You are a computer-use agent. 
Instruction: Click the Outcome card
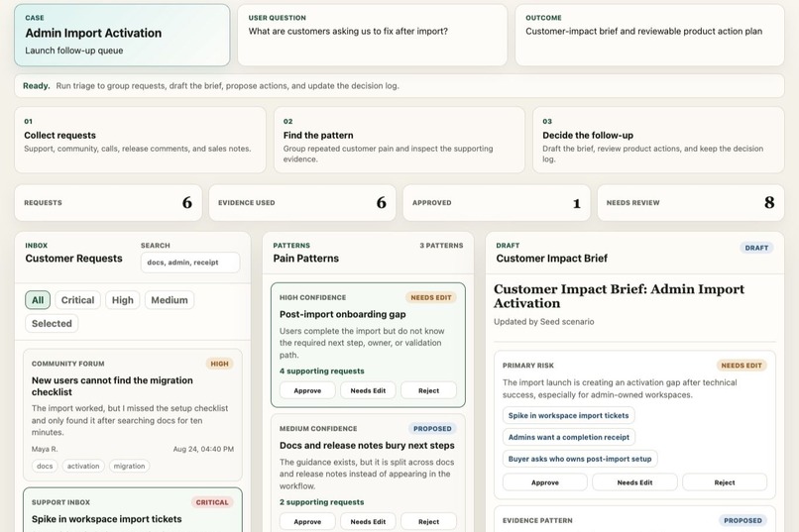(649, 35)
